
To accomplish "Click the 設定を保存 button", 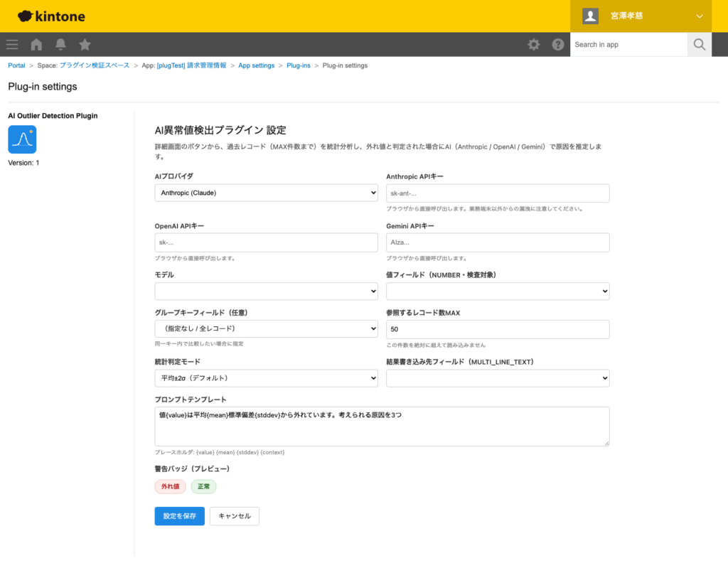I will click(179, 516).
